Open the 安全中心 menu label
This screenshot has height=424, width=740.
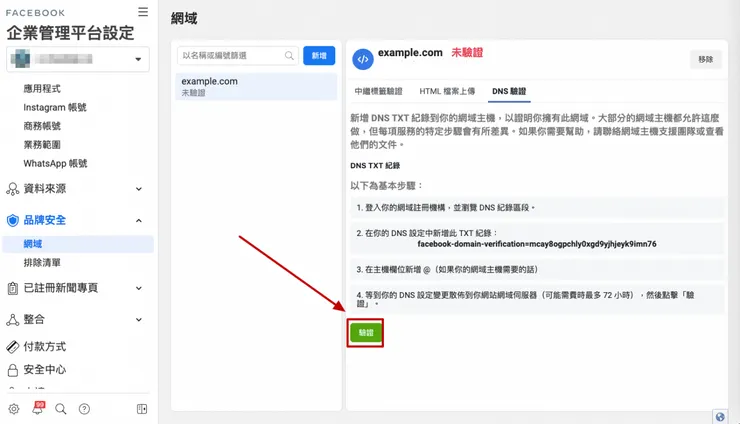point(45,370)
